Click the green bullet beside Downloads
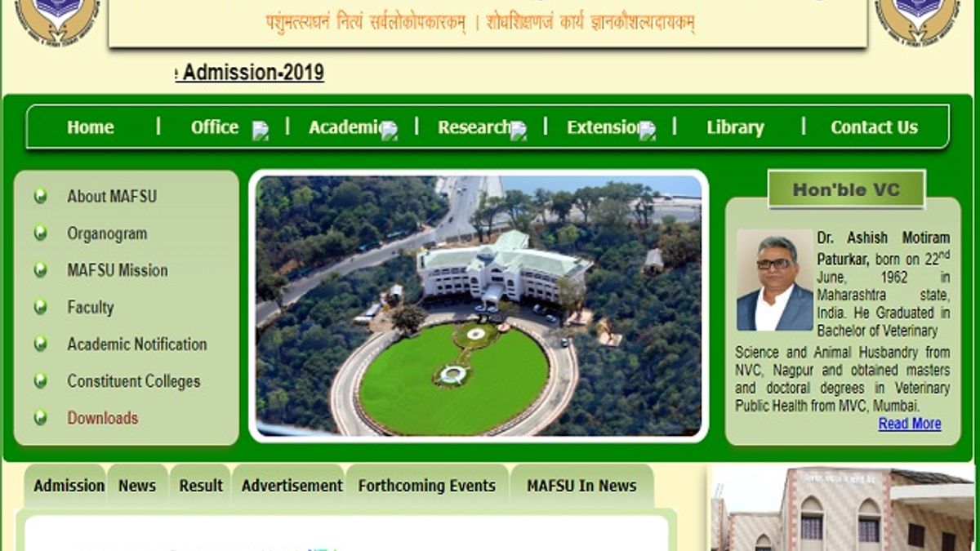The image size is (980, 551). click(40, 418)
